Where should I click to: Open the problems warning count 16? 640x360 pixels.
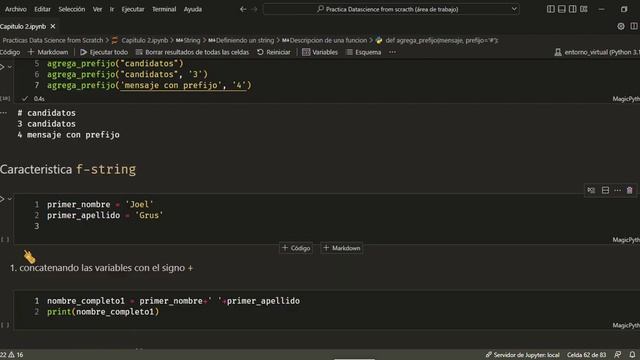click(16, 355)
